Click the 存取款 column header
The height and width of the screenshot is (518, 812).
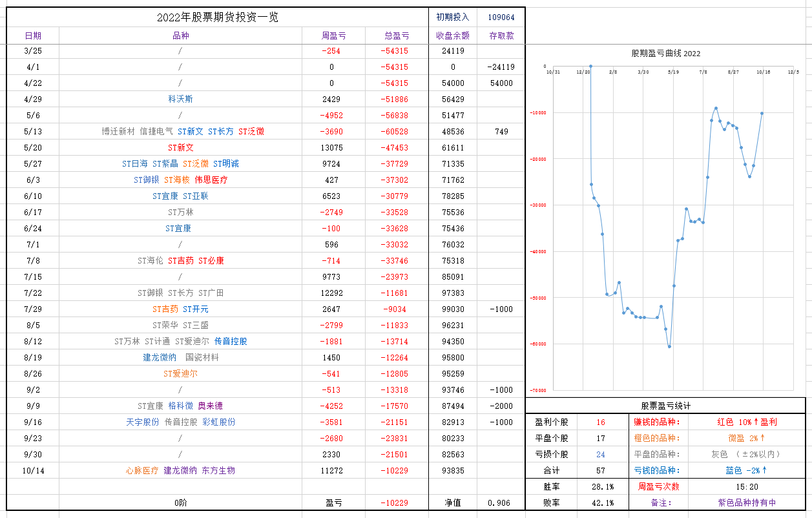501,36
